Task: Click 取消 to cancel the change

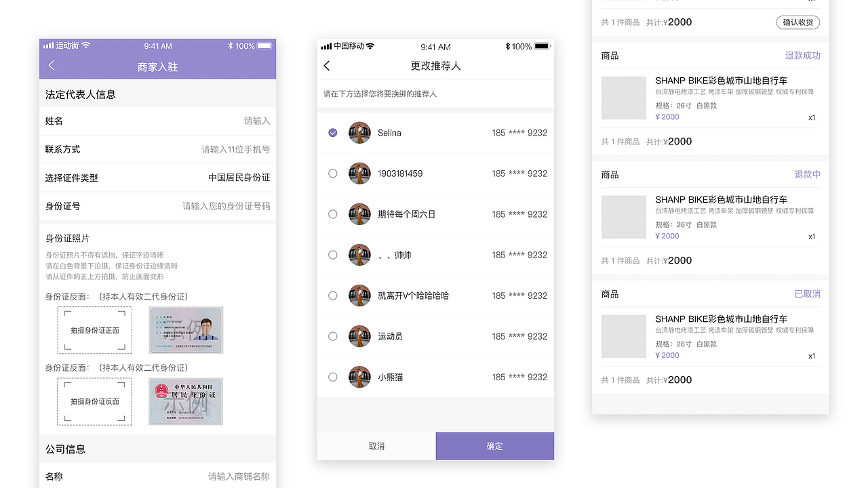Action: pyautogui.click(x=376, y=446)
